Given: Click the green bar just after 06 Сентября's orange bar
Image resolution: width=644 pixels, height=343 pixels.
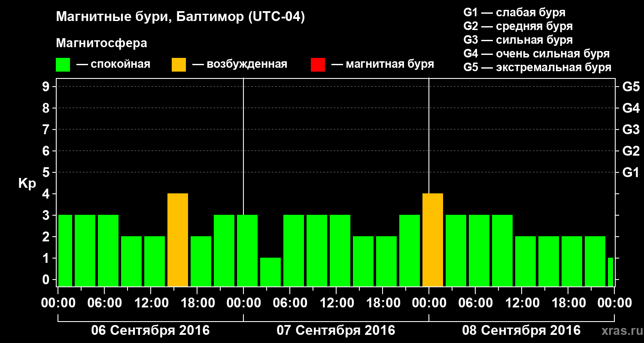Looking at the screenshot, I should tap(201, 262).
